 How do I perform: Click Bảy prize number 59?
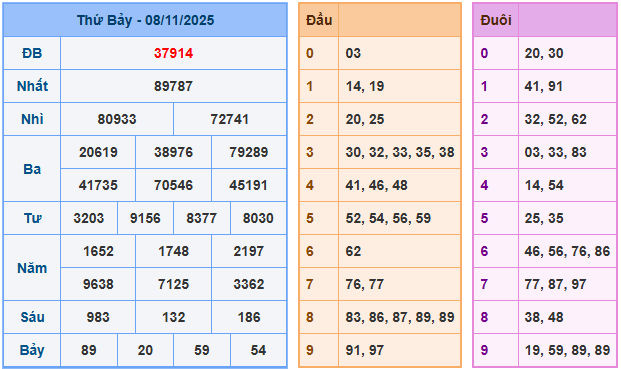[202, 350]
